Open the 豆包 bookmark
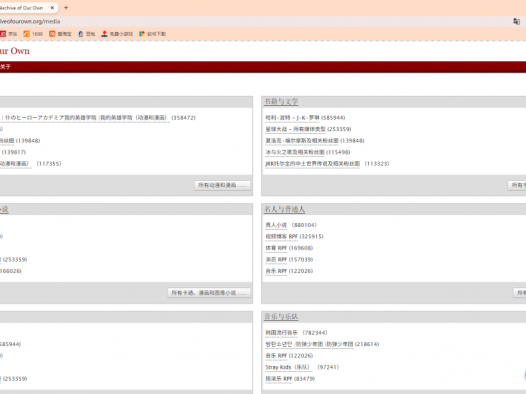 [87, 34]
